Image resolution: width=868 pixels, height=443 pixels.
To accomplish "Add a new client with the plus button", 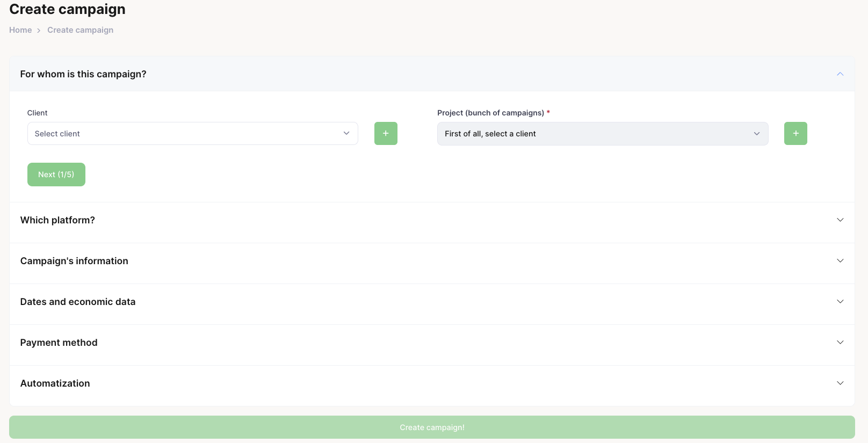I will pos(386,133).
